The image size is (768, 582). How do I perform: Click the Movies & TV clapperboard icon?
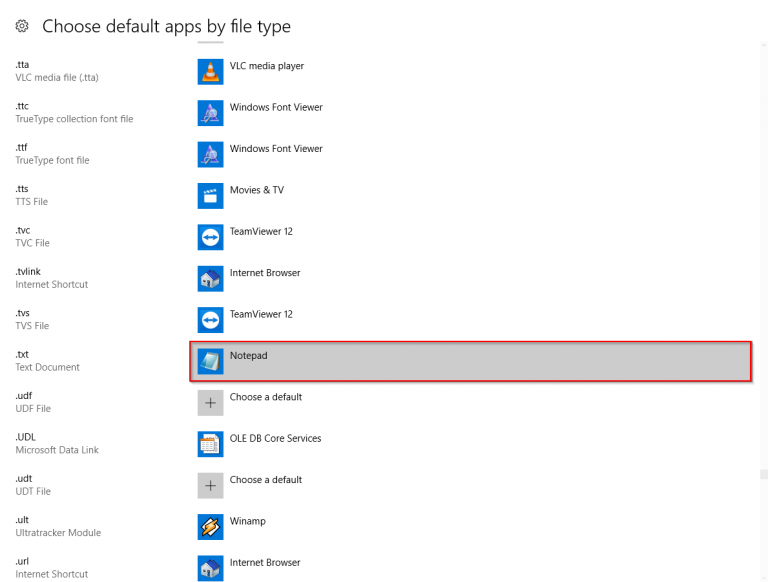point(210,196)
